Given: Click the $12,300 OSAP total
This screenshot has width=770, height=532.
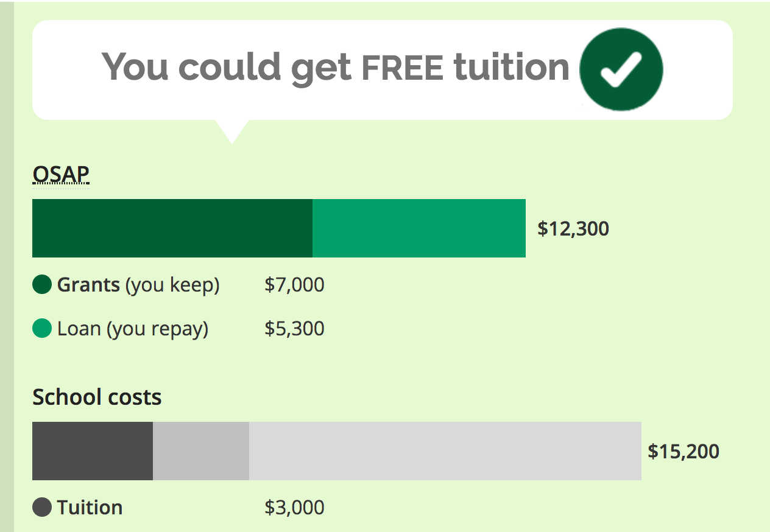Looking at the screenshot, I should pyautogui.click(x=573, y=229).
